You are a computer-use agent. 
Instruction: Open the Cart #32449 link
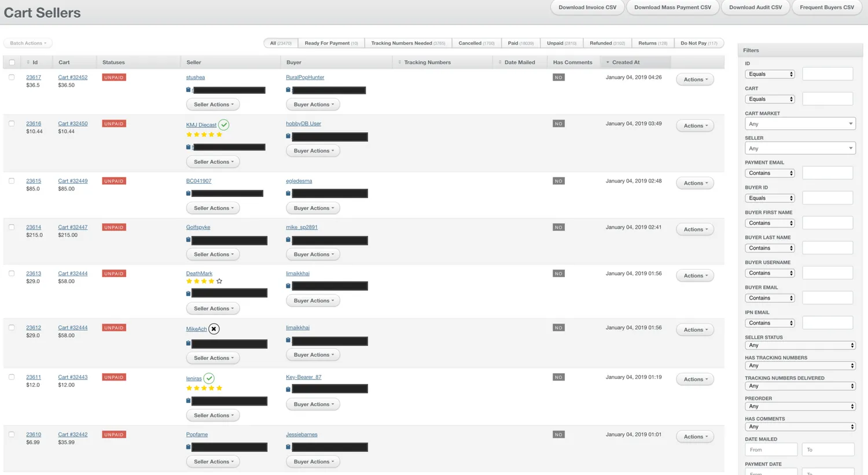click(73, 181)
